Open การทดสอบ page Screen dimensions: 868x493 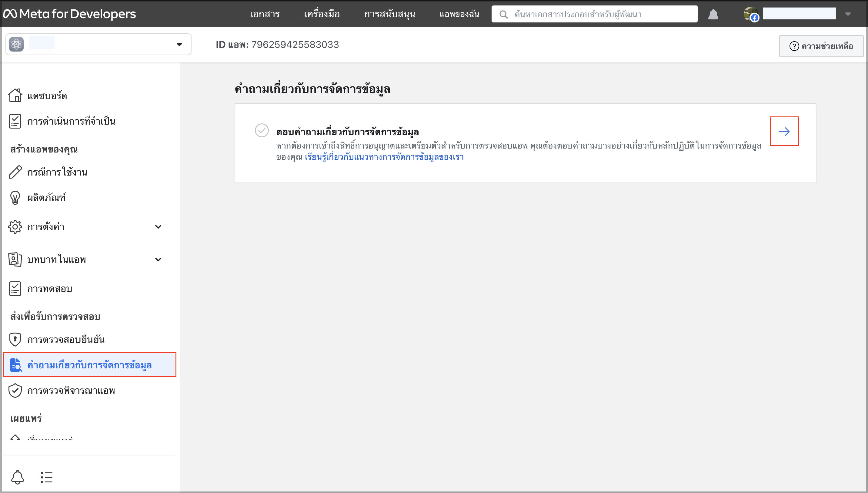click(50, 289)
